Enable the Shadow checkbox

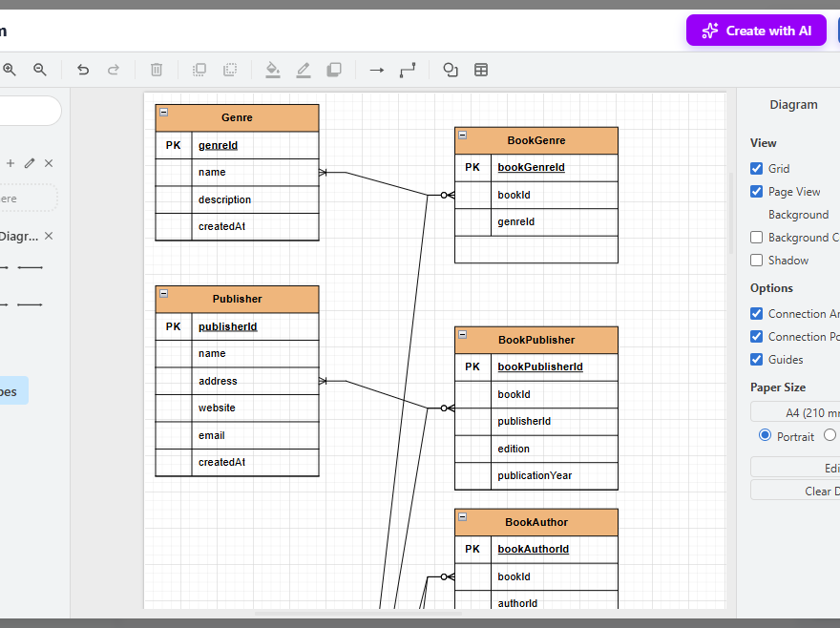(756, 260)
